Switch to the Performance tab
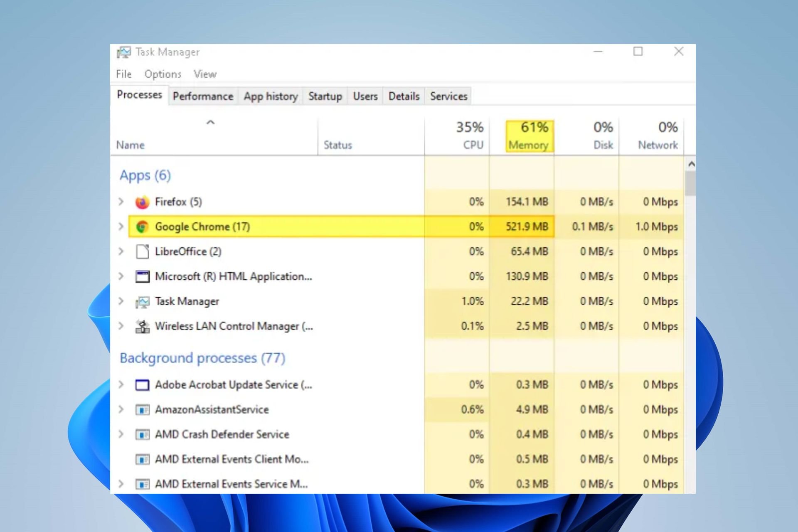 (x=203, y=96)
